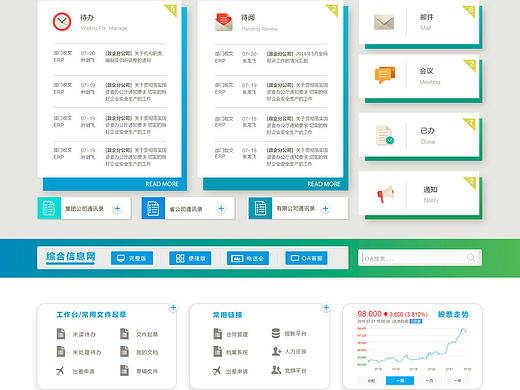Click READ MORE under the 待办 list
This screenshot has height=390, width=520.
tap(162, 184)
